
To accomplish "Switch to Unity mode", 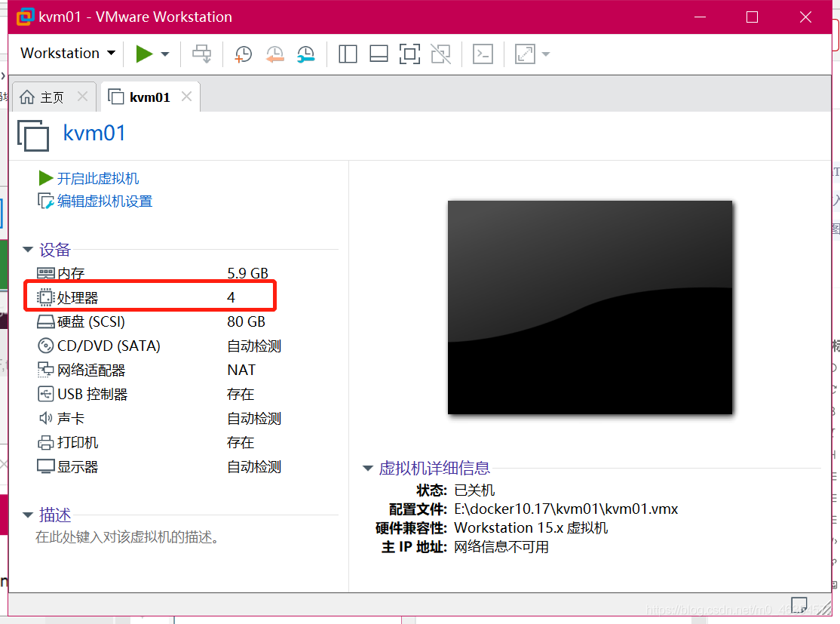I will [440, 54].
